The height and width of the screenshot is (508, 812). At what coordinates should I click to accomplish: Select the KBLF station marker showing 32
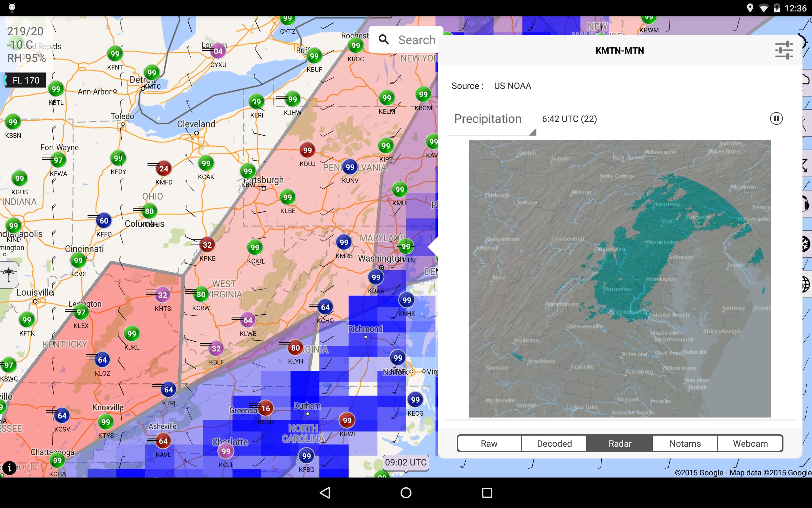click(x=216, y=349)
